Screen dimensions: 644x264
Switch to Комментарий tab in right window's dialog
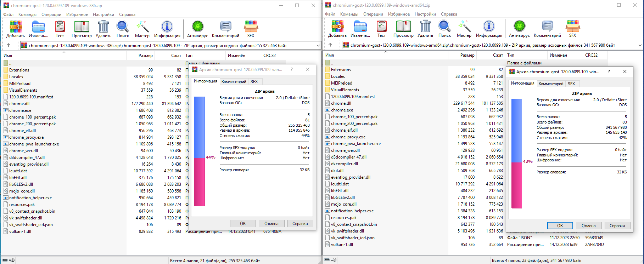pyautogui.click(x=551, y=84)
